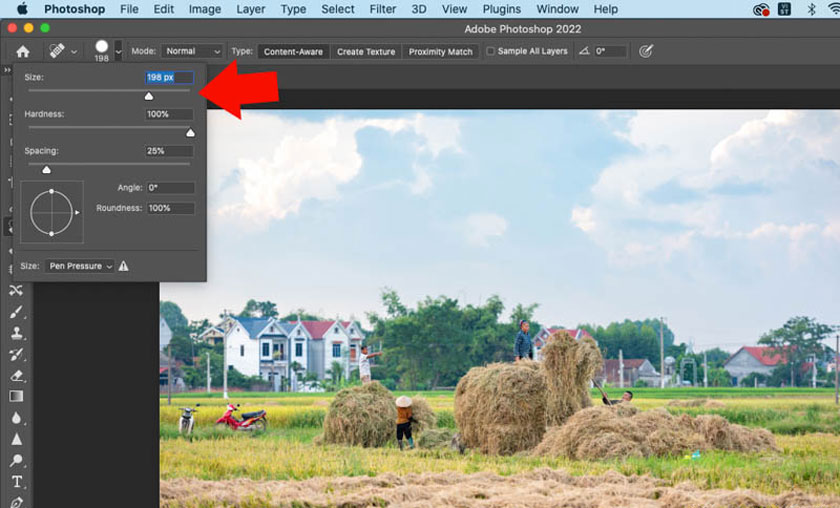The width and height of the screenshot is (840, 508).
Task: Open the Edit menu
Action: [x=163, y=9]
